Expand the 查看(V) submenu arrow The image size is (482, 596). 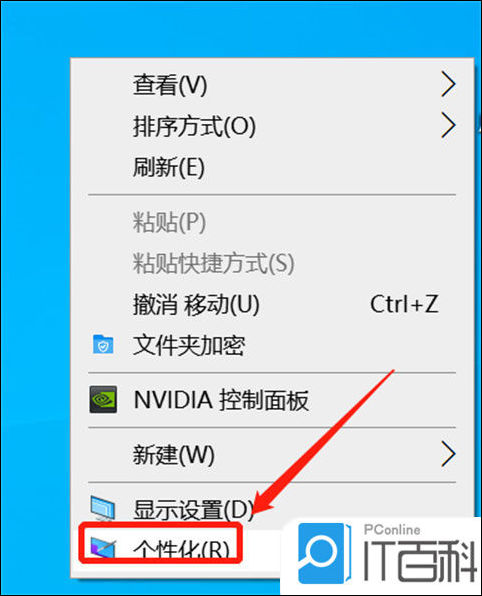tap(448, 84)
